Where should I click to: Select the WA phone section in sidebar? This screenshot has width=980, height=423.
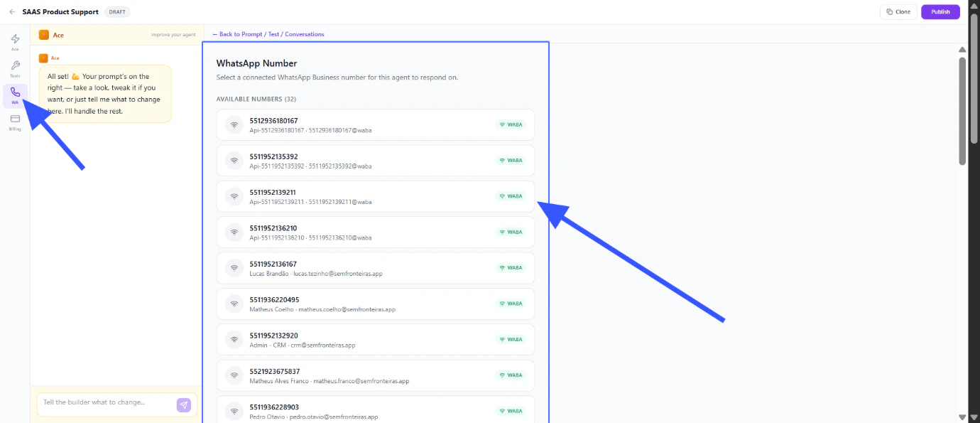pyautogui.click(x=15, y=95)
